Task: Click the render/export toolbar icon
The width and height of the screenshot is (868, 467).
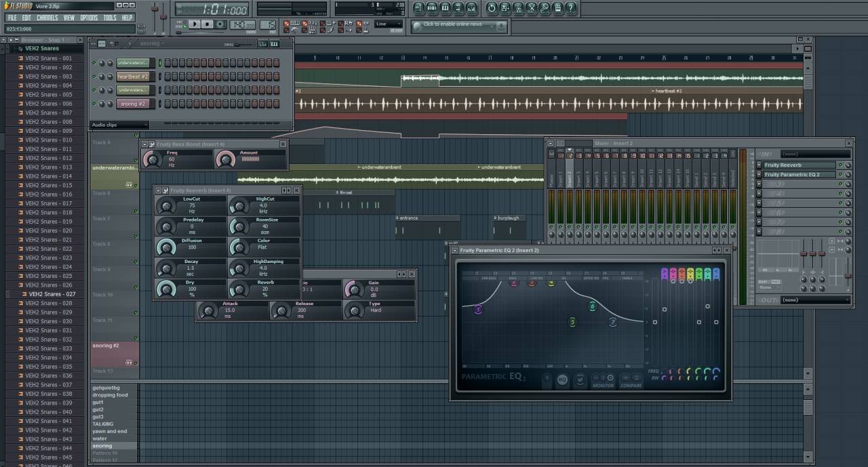Action: pyautogui.click(x=518, y=8)
